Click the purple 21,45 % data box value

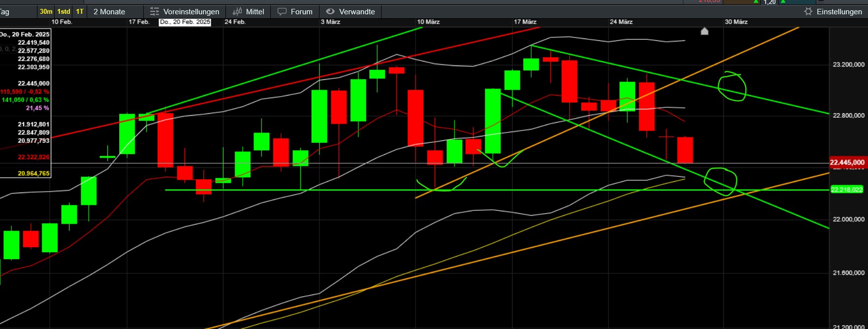tap(37, 108)
